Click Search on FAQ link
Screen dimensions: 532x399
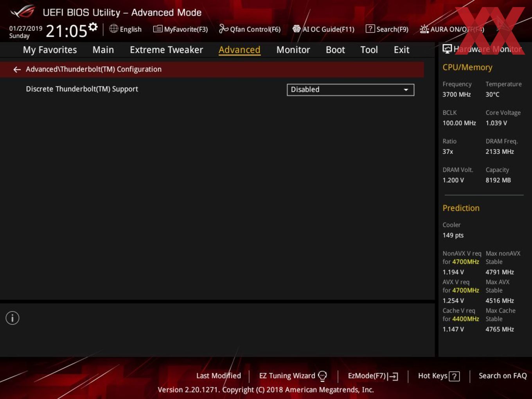(503, 376)
